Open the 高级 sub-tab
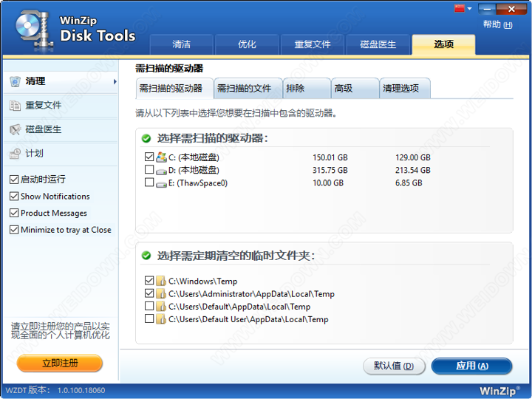Screen dimensions: 532x399 [355, 89]
